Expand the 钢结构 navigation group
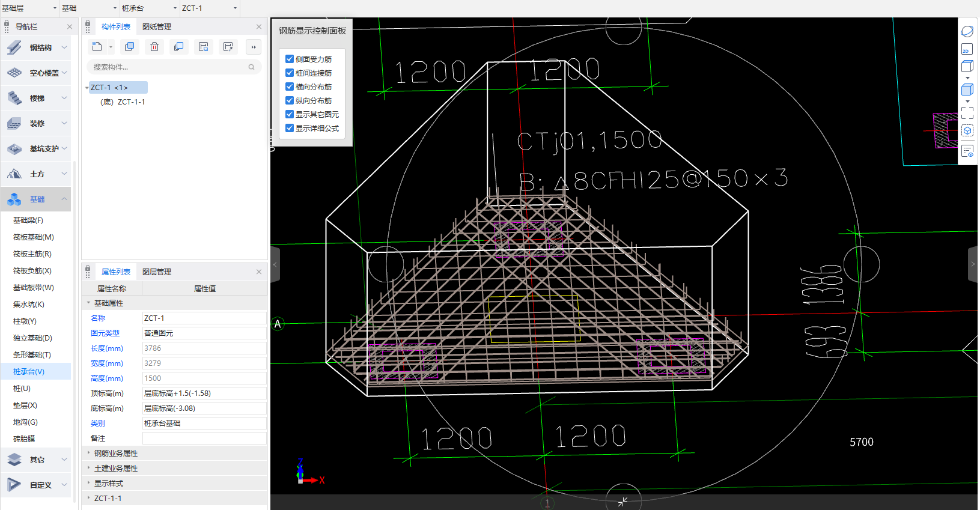The width and height of the screenshot is (980, 510). coord(35,47)
